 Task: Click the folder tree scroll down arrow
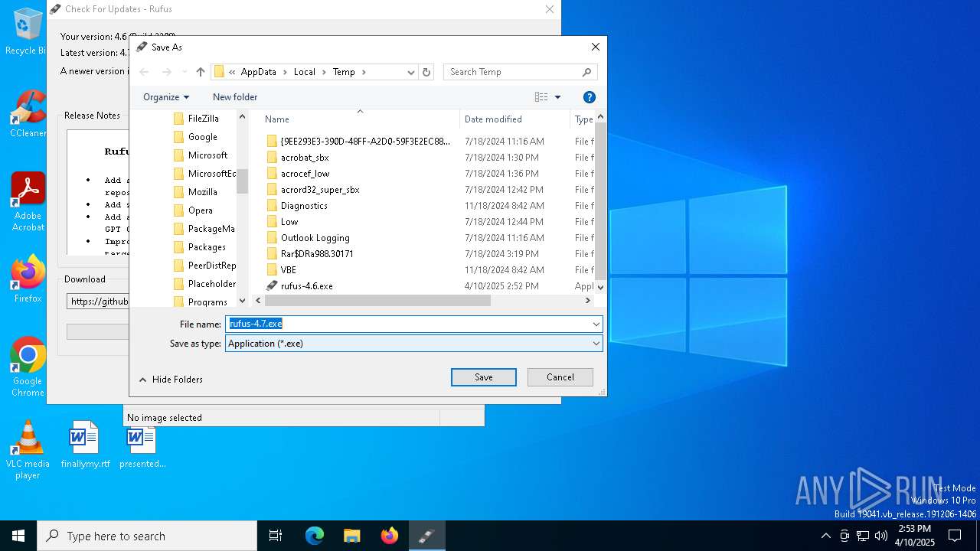[x=243, y=302]
